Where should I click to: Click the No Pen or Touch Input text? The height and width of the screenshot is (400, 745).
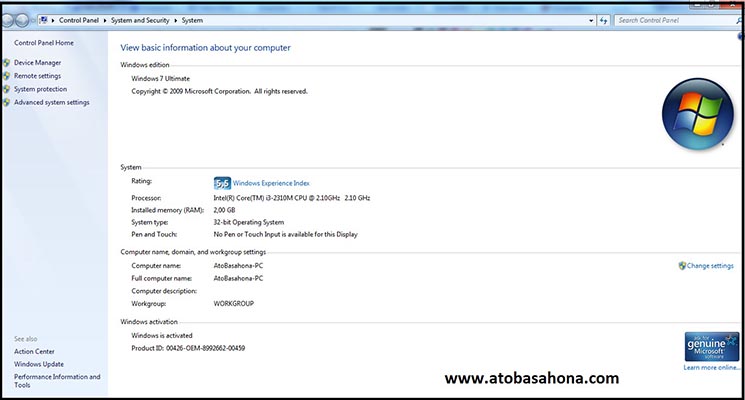pos(286,234)
